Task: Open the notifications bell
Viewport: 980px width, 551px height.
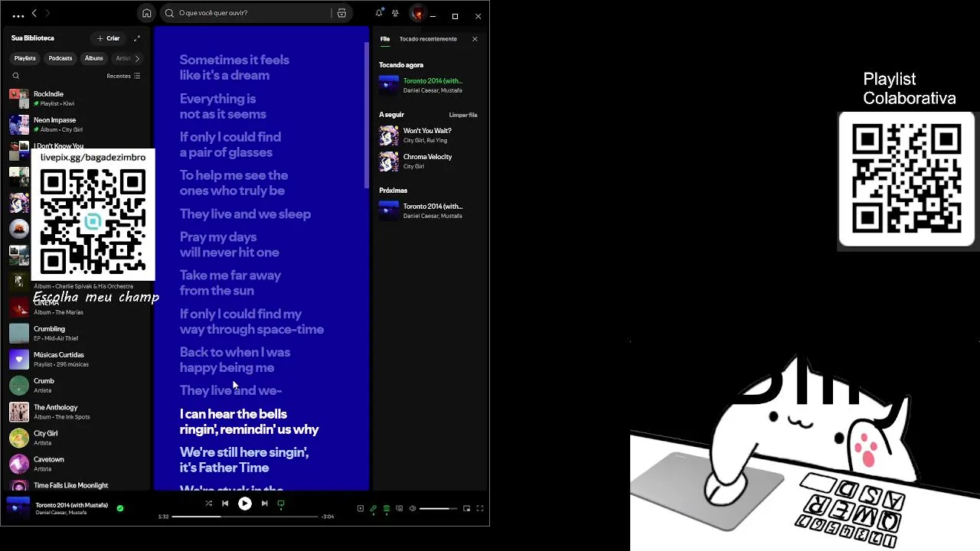Action: (378, 13)
